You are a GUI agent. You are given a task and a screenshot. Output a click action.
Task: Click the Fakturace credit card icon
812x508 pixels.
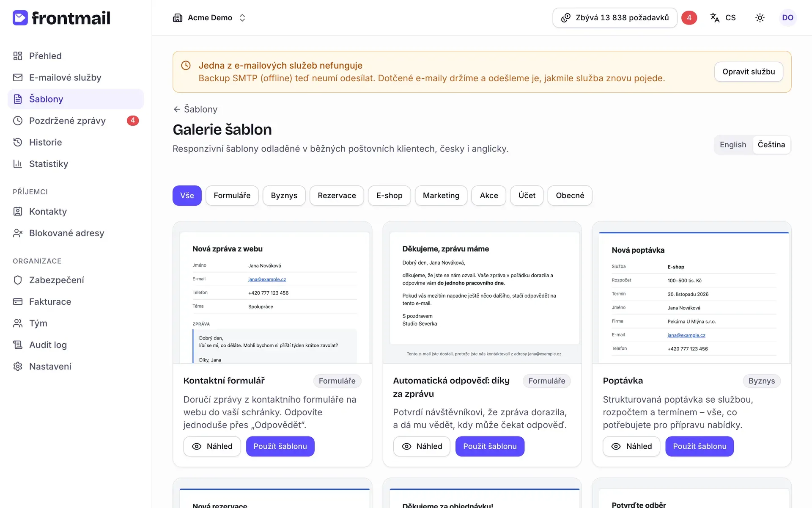tap(18, 301)
